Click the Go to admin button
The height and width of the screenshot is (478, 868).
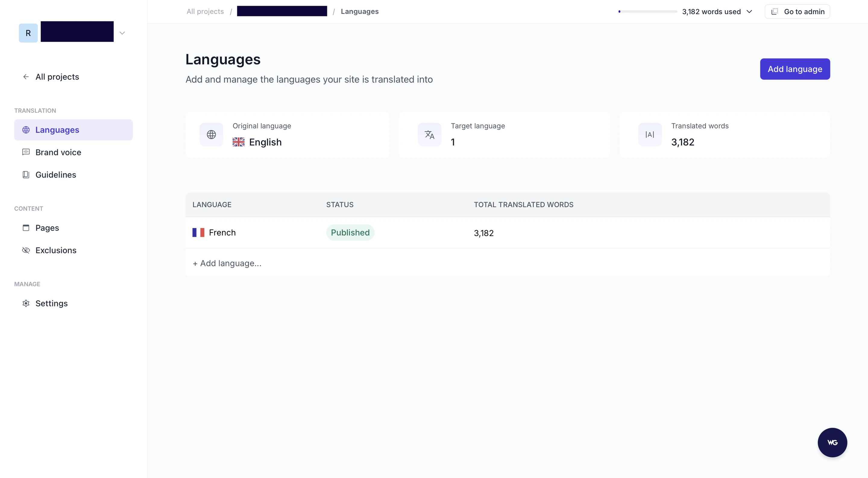pyautogui.click(x=797, y=11)
